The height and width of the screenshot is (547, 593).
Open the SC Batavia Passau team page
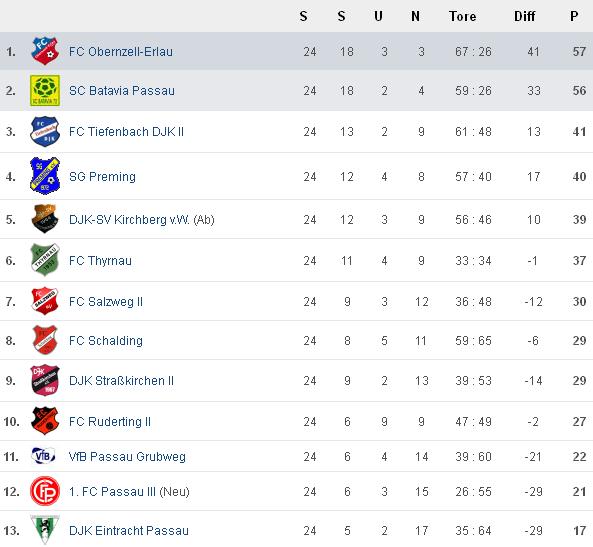(122, 91)
